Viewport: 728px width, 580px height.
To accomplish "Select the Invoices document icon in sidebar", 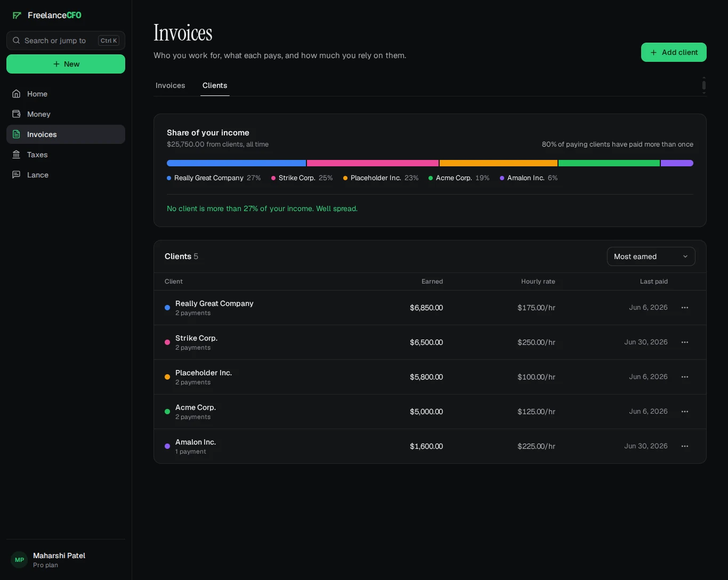I will 17,134.
